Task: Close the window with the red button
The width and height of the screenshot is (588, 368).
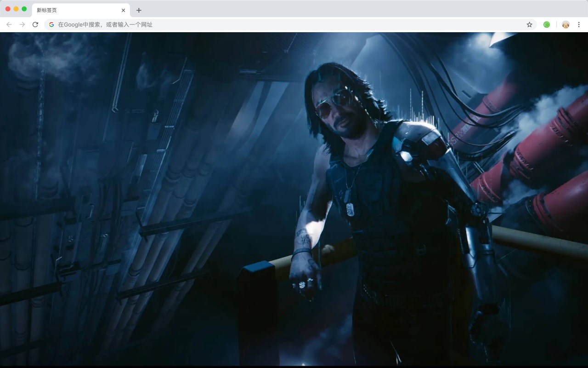Action: (x=8, y=9)
